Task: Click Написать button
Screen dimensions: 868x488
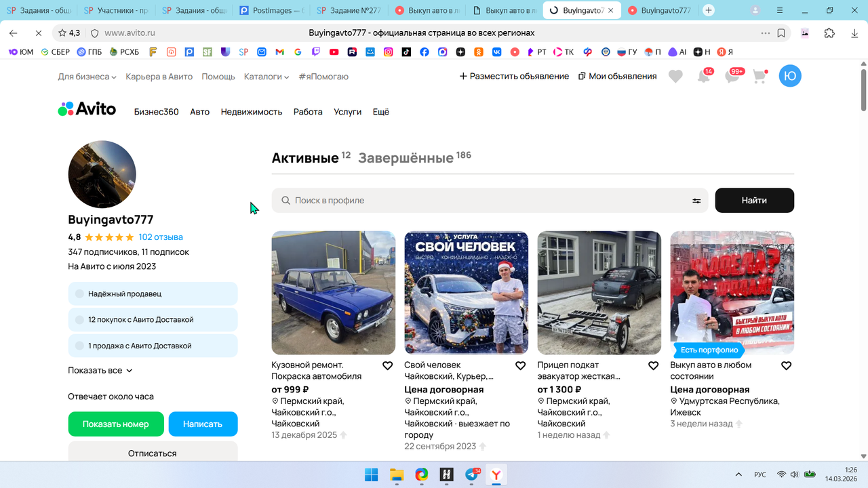Action: coord(203,424)
